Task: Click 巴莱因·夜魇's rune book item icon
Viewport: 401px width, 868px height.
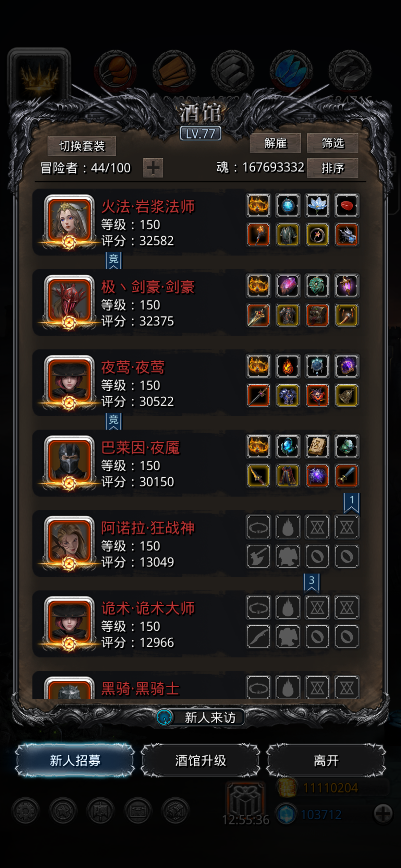Action: point(317,447)
